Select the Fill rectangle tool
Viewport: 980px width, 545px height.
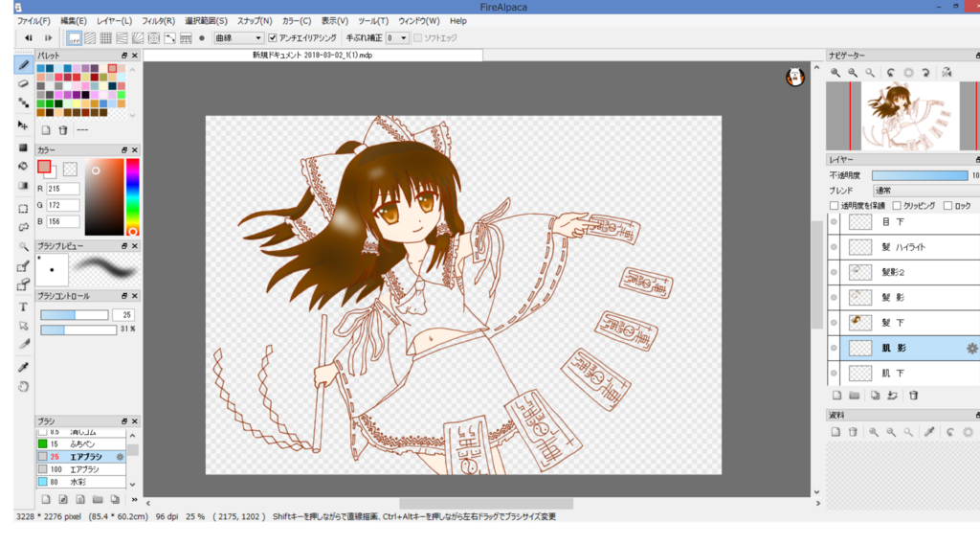pos(24,148)
